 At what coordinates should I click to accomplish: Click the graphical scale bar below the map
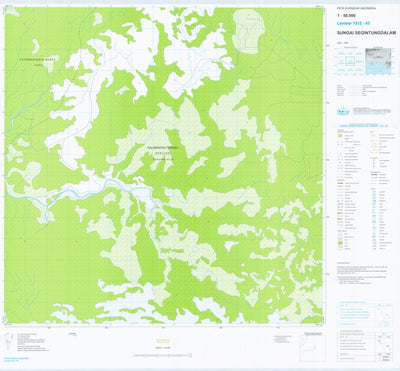click(x=163, y=356)
